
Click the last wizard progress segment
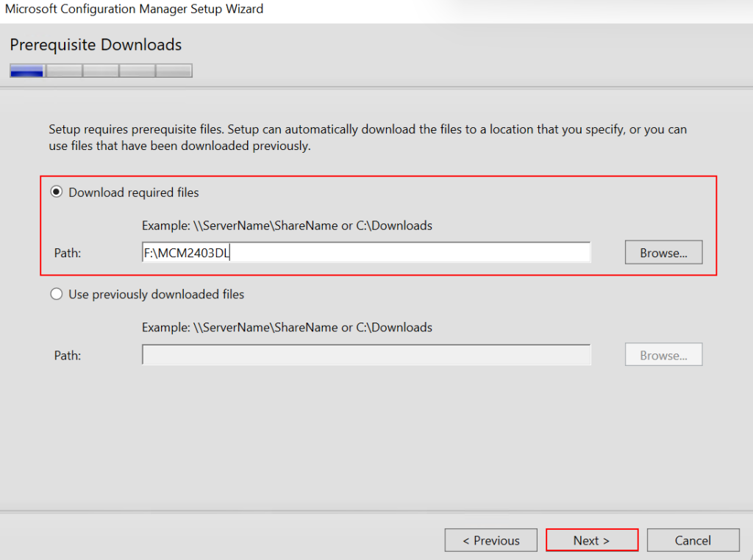(x=174, y=71)
